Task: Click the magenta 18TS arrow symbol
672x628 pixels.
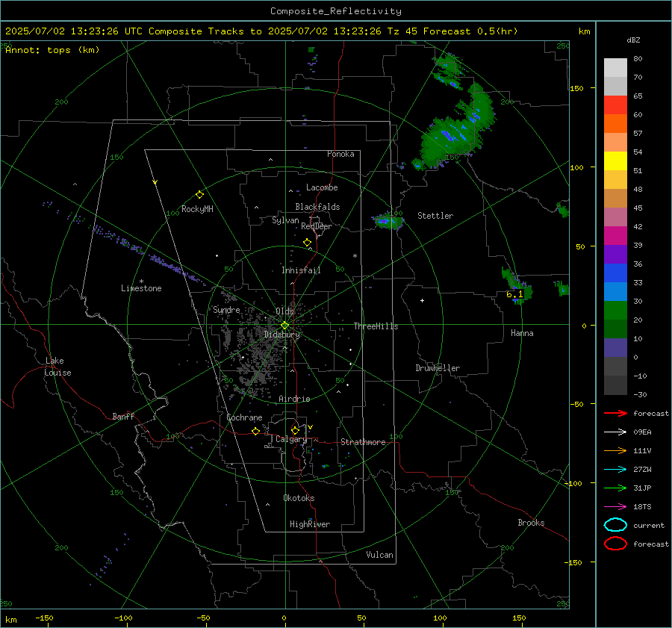Action: pyautogui.click(x=615, y=507)
